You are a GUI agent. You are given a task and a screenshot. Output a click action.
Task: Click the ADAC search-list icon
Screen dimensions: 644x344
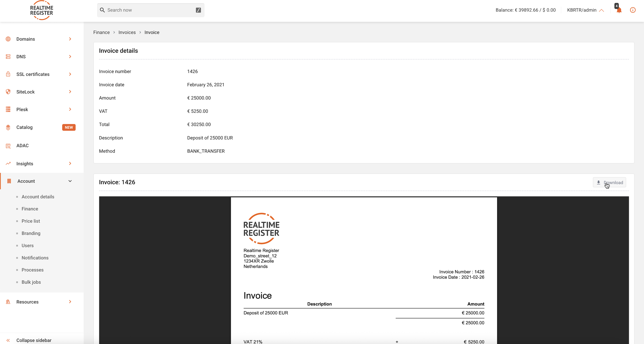[8, 146]
